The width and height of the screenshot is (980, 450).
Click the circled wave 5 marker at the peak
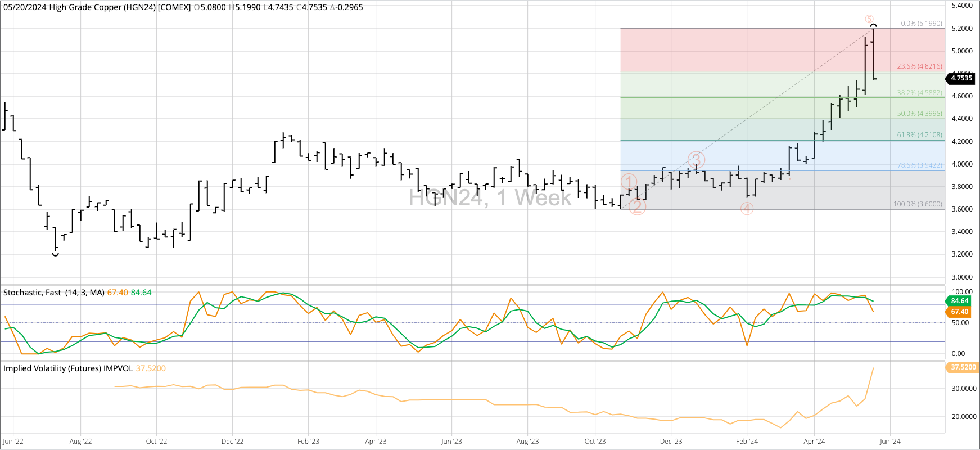click(869, 19)
